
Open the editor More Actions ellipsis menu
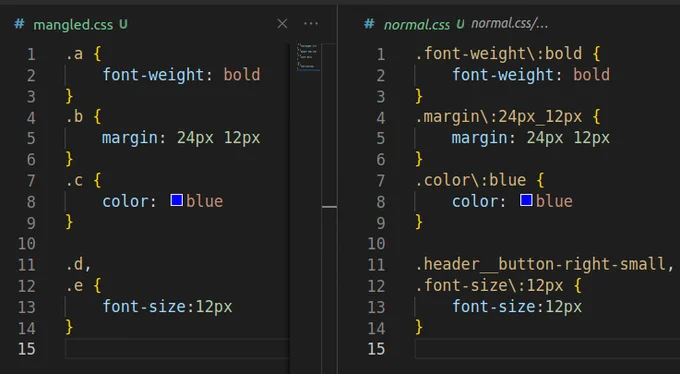(x=311, y=24)
